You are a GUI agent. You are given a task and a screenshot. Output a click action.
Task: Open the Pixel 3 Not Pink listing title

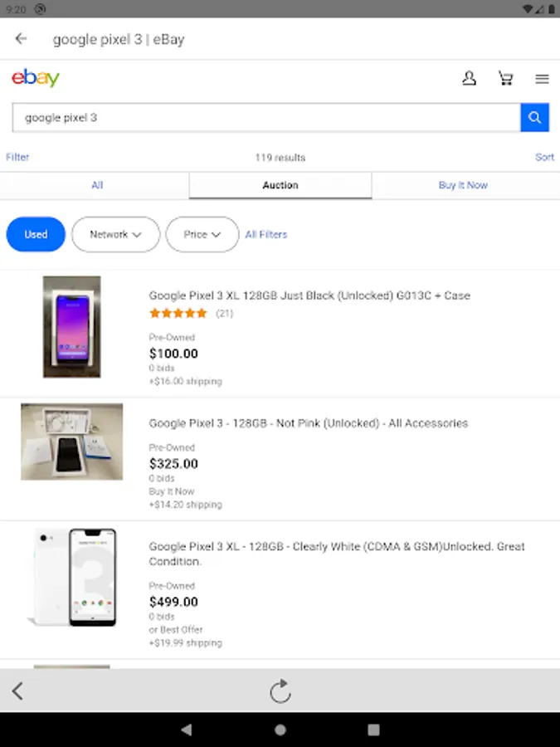click(309, 423)
